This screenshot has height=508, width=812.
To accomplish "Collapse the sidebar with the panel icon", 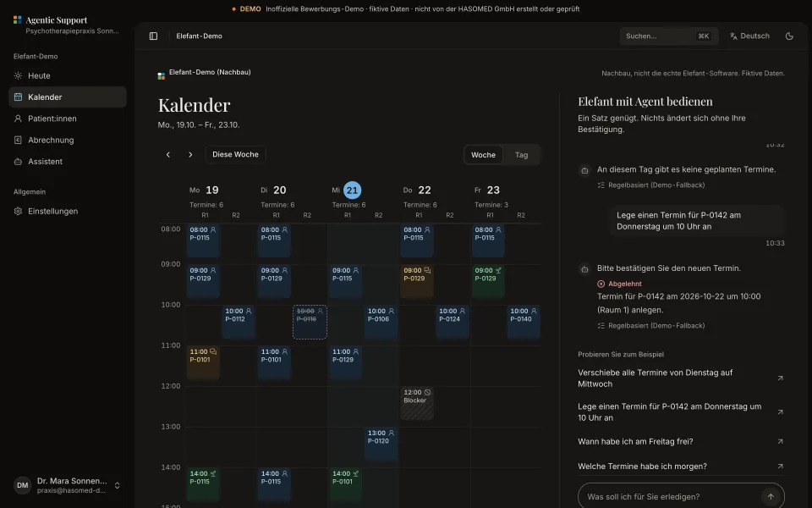I will [x=153, y=36].
